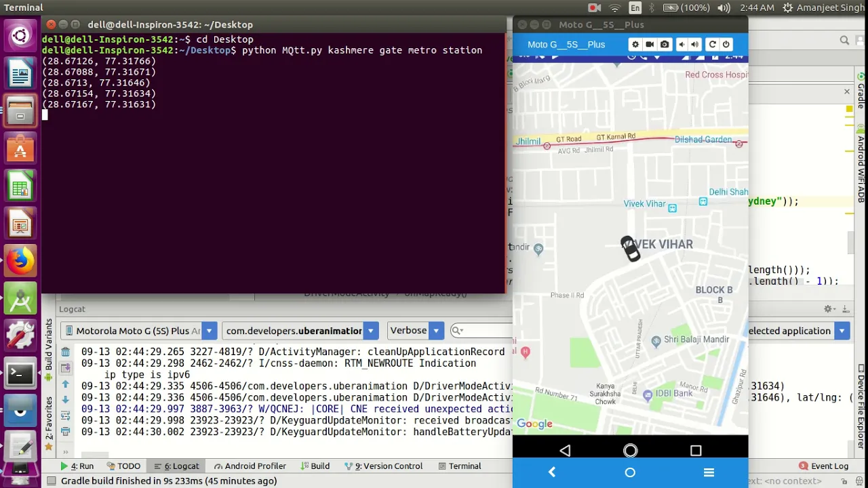868x488 pixels.
Task: Tap the Android home circle button
Action: (630, 451)
